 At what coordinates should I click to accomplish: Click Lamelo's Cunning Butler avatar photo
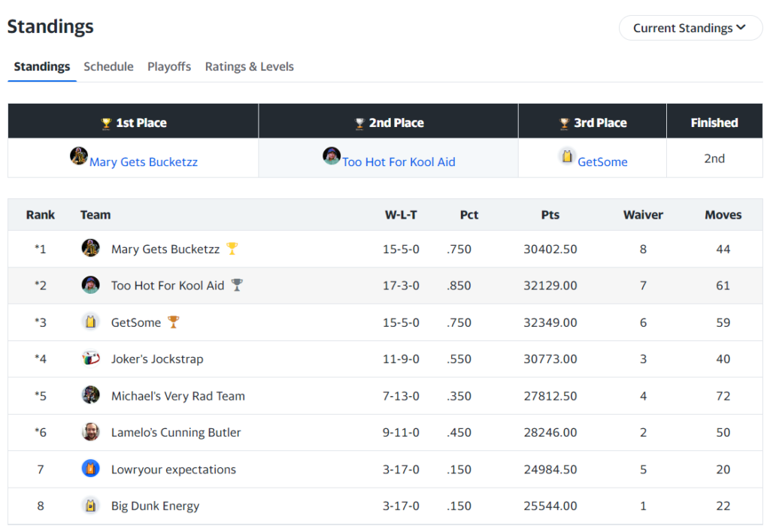pos(90,432)
